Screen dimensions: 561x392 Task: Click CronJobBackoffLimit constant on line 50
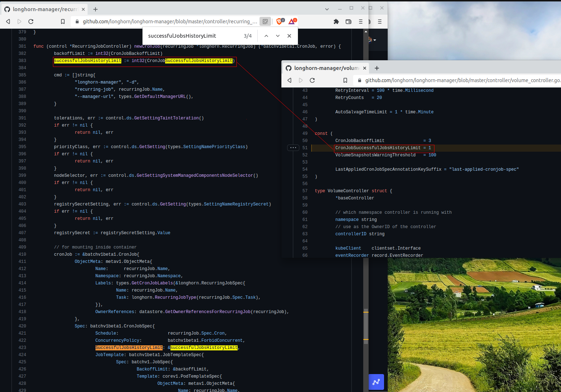click(x=360, y=141)
